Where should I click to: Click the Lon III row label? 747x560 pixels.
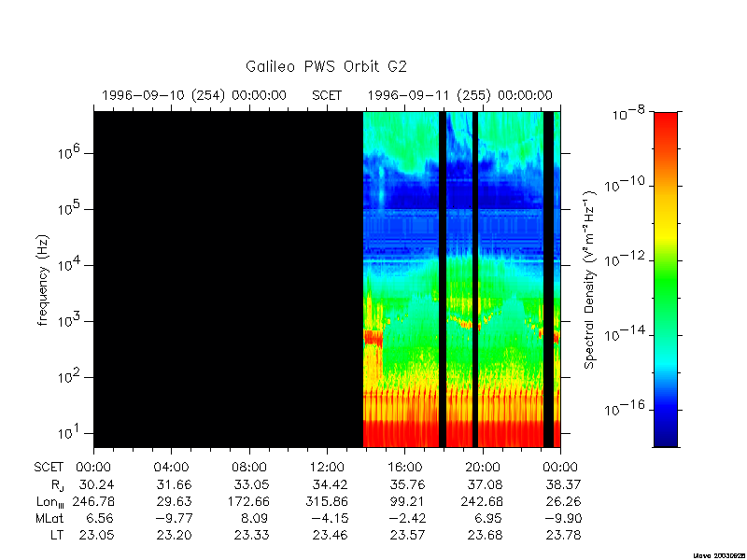point(50,502)
